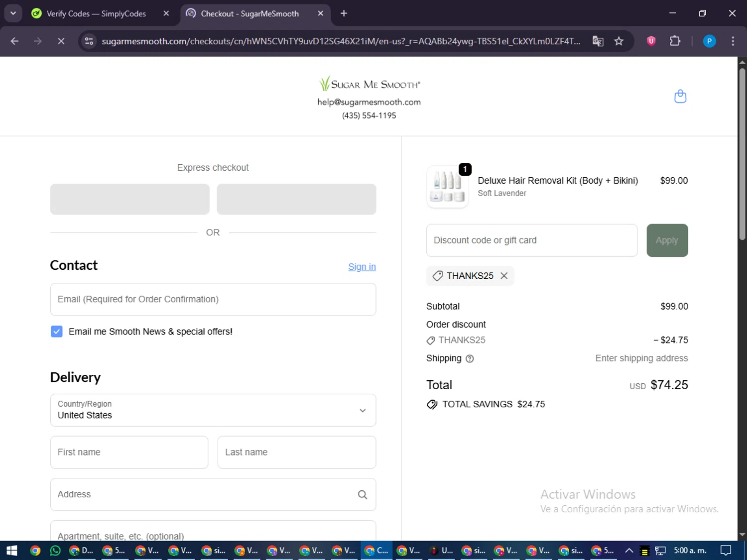Click the page vertical scrollbar
The height and width of the screenshot is (560, 747).
pos(742,154)
